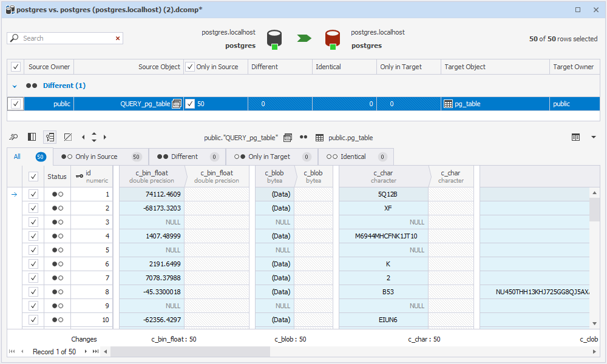Click the Target Owner column header
The image size is (607, 364).
tap(574, 67)
